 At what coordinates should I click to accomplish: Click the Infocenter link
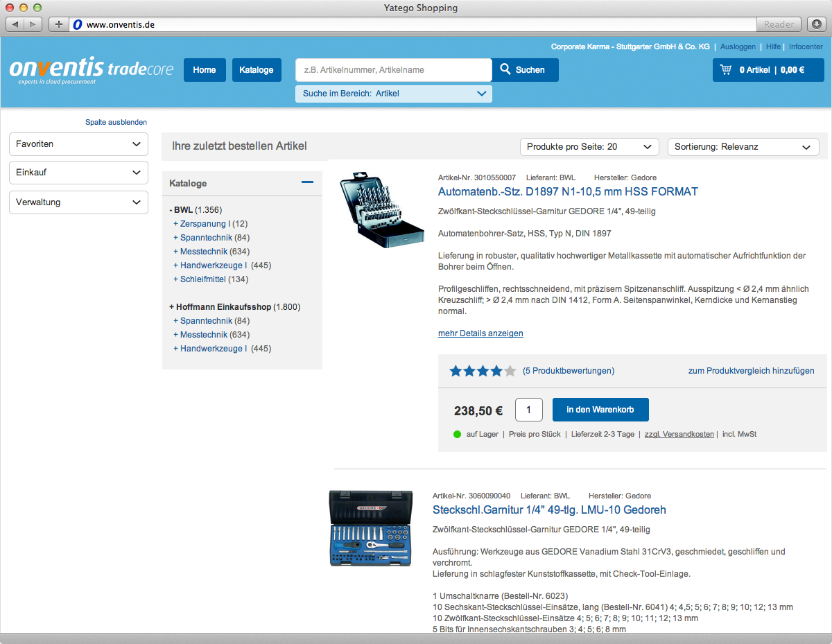pos(806,46)
